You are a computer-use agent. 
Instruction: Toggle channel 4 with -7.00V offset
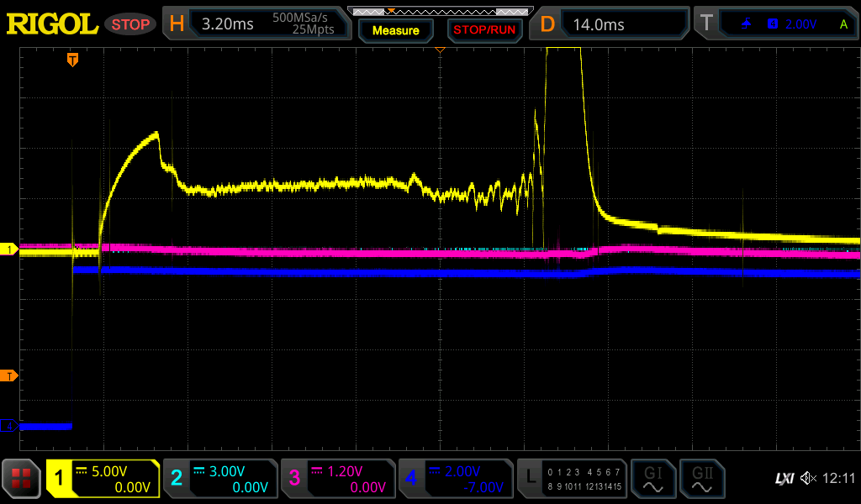click(455, 479)
